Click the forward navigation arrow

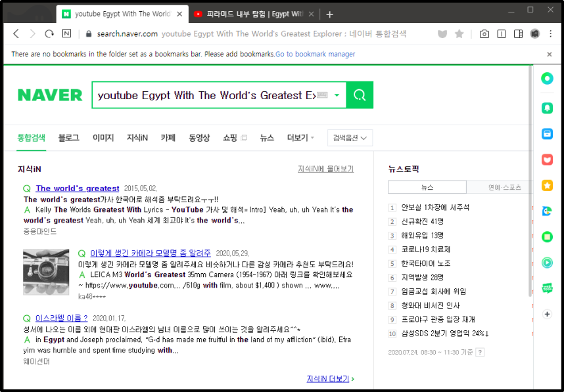coord(32,33)
